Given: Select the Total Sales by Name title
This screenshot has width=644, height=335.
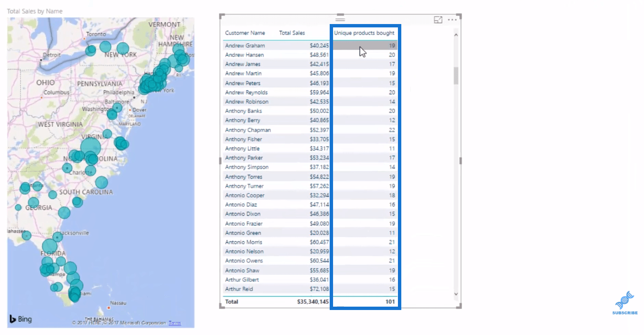Looking at the screenshot, I should coord(35,11).
